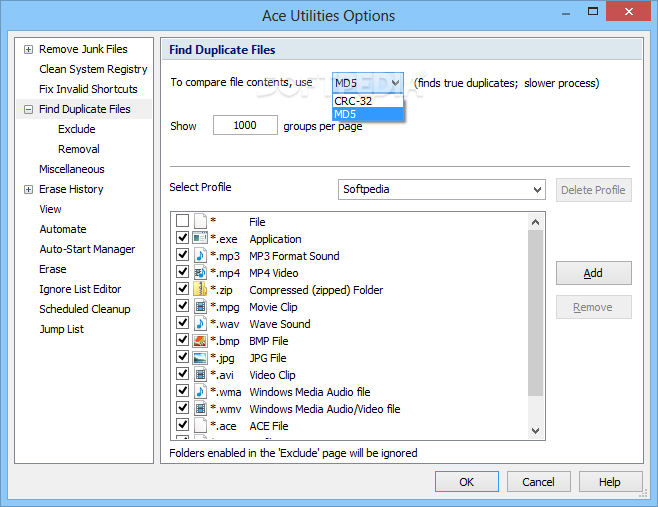Screen dimensions: 658x507
Task: Click the blank page icon for *.ace
Action: (200, 425)
